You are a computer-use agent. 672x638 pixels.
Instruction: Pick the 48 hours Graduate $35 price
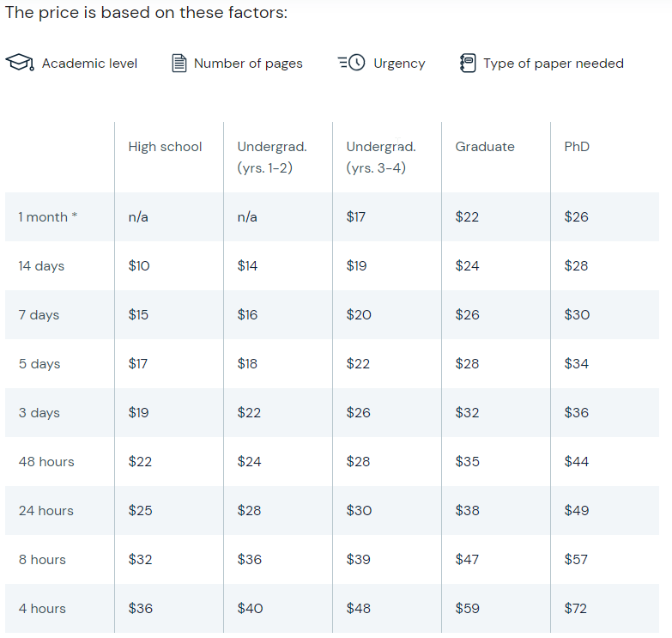click(x=467, y=462)
